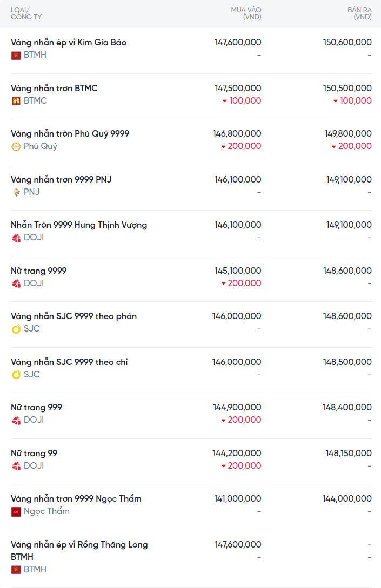This screenshot has width=381, height=588.
Task: Click DOJI logo under Nhẫn Tròn Hưng Thịnh Vượng
Action: coord(16,238)
